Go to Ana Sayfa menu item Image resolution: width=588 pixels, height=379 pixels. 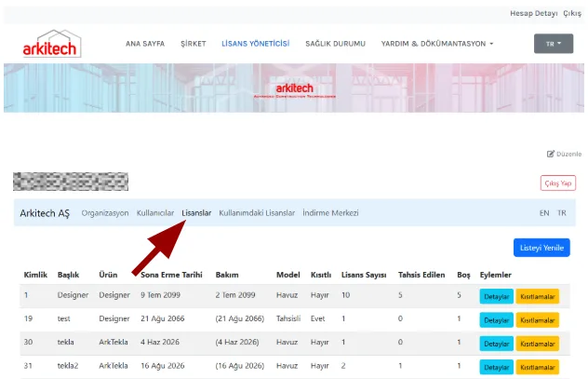(145, 44)
